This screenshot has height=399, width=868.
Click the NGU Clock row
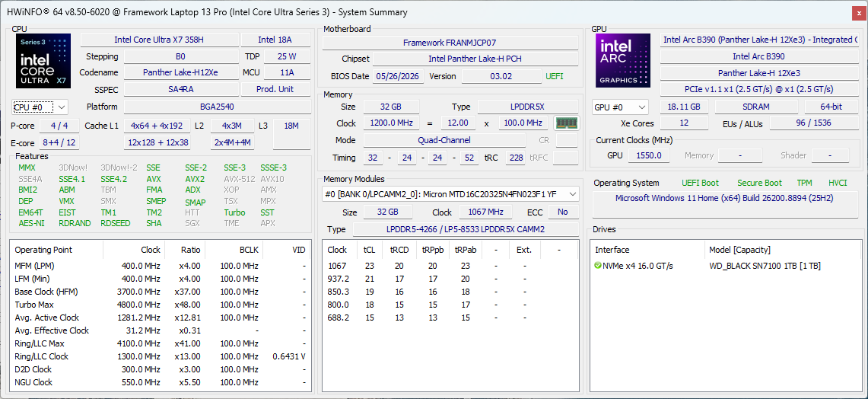(x=161, y=382)
